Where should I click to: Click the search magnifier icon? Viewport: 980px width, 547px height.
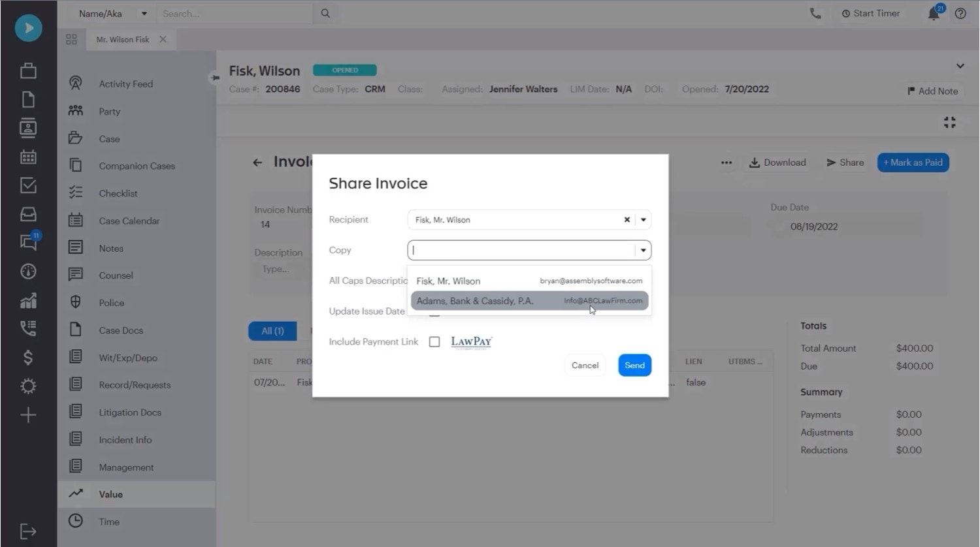(325, 13)
